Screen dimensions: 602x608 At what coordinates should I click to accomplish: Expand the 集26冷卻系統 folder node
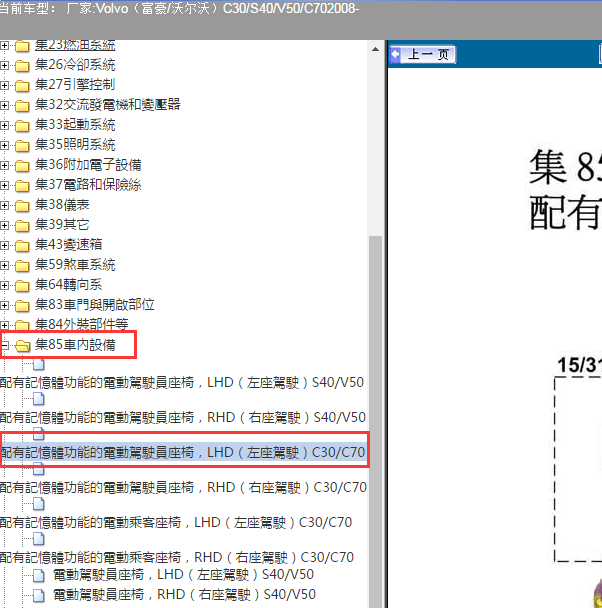click(4, 66)
